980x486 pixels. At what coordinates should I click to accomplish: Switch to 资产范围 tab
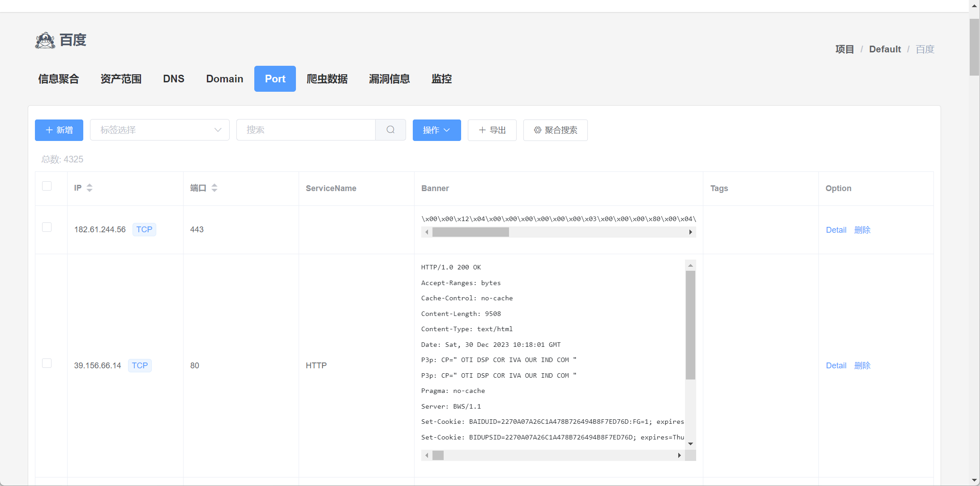pyautogui.click(x=121, y=79)
